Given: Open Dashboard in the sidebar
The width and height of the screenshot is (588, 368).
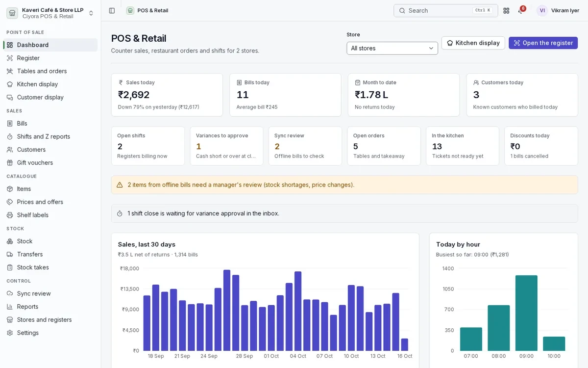Looking at the screenshot, I should [50, 45].
